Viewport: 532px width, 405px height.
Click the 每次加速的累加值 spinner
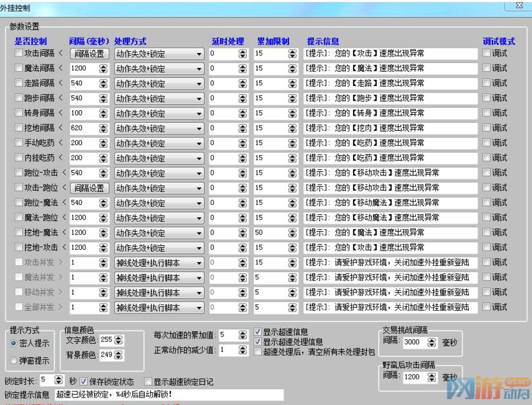point(242,334)
